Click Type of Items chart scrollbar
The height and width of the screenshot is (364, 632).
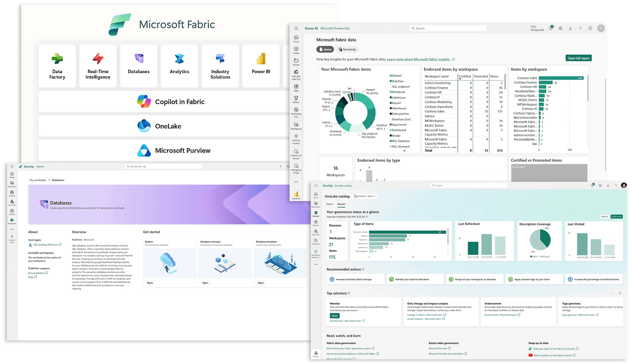pos(448,236)
